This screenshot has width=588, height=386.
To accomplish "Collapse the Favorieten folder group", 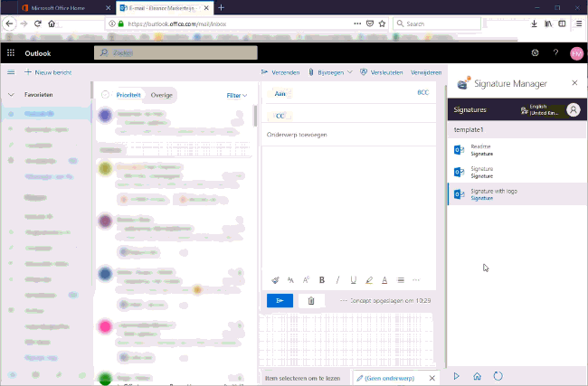I will pyautogui.click(x=11, y=95).
